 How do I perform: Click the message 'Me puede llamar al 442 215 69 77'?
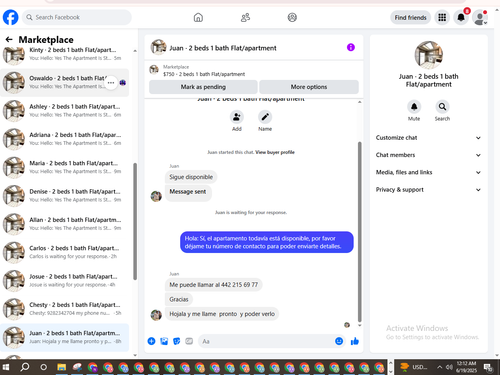(x=214, y=285)
